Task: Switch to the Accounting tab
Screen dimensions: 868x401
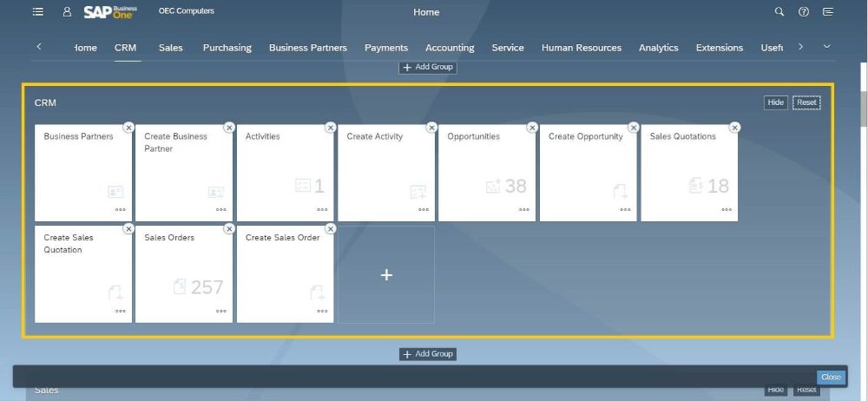Action: pos(450,48)
